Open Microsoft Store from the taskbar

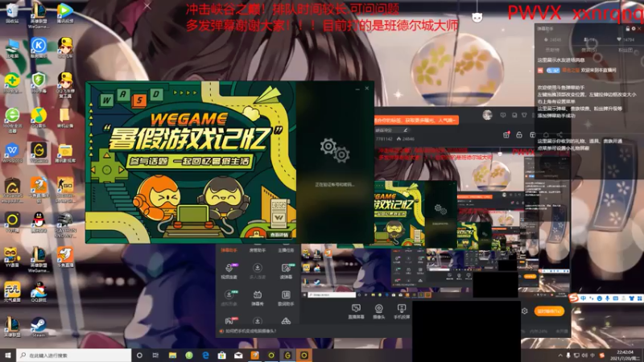(222, 356)
